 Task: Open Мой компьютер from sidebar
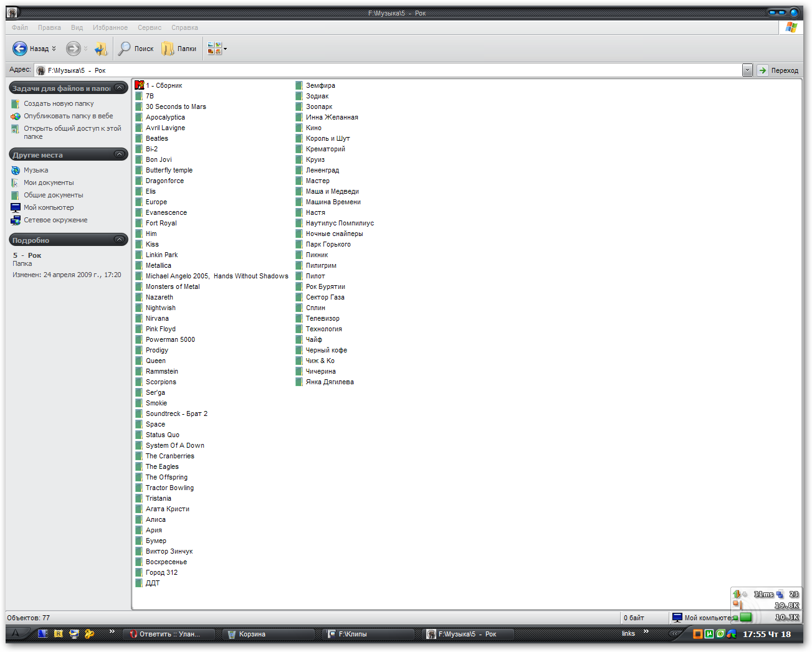click(49, 207)
